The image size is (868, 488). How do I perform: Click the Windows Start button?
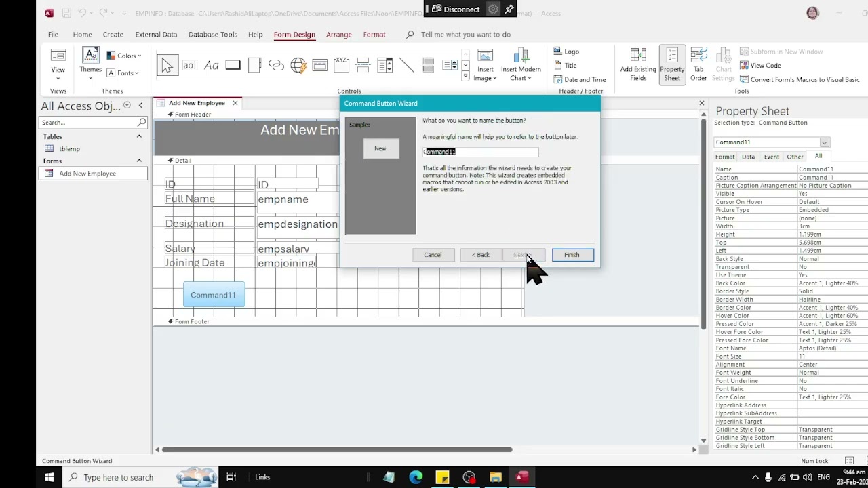[49, 477]
